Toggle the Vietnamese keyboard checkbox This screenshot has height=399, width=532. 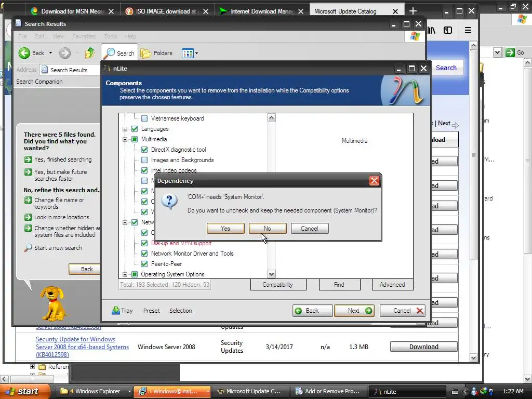pos(144,118)
